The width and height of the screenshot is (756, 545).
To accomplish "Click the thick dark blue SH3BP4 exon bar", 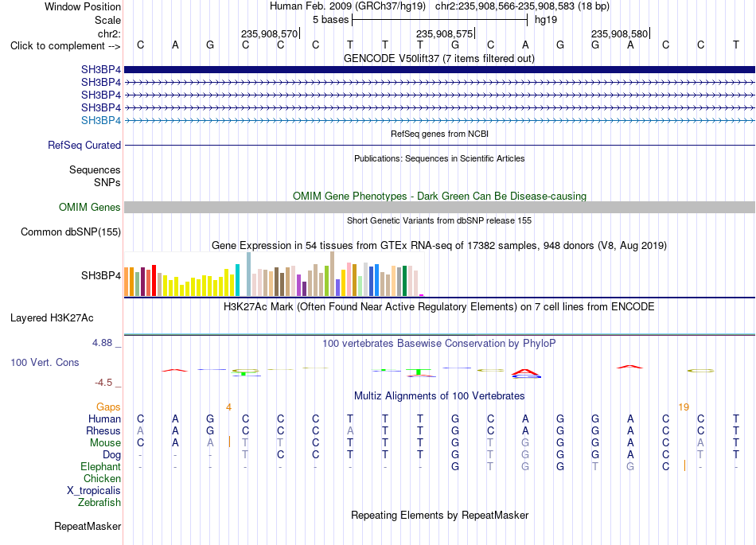I will coord(439,70).
